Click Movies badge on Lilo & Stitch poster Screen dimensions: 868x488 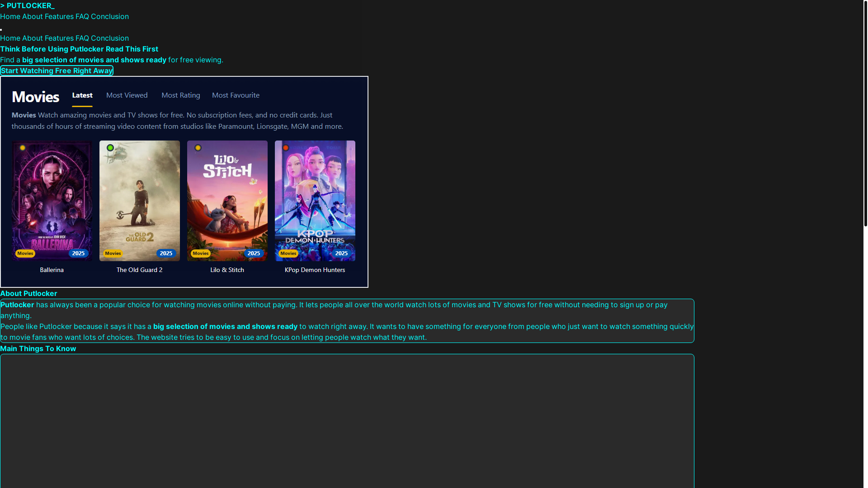201,253
